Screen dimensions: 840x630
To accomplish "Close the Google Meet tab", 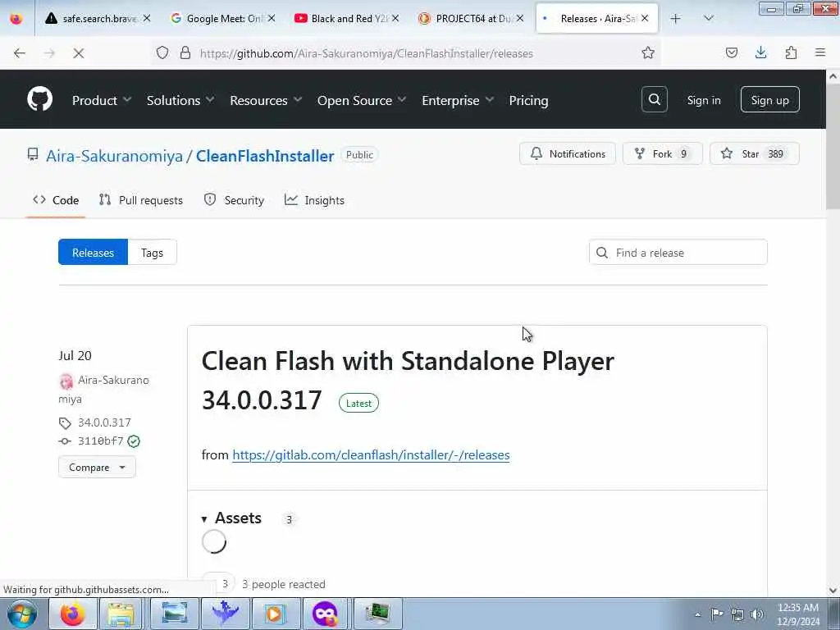I will point(272,19).
